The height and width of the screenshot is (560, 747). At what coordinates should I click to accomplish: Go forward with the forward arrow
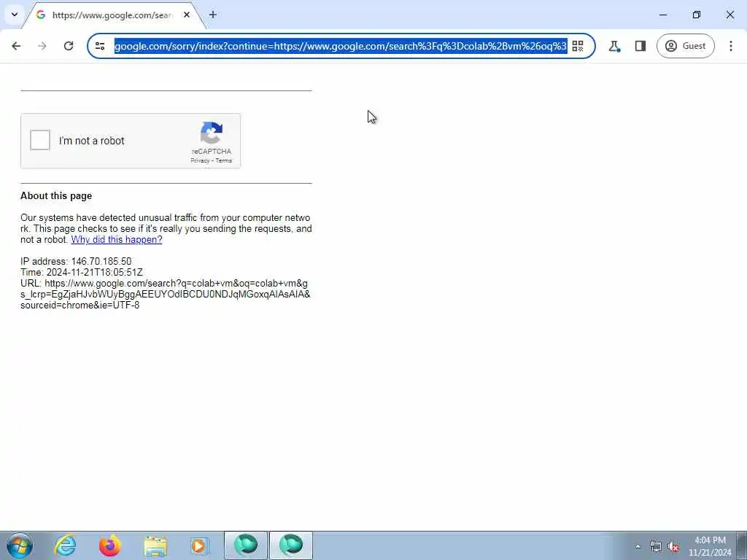[42, 46]
